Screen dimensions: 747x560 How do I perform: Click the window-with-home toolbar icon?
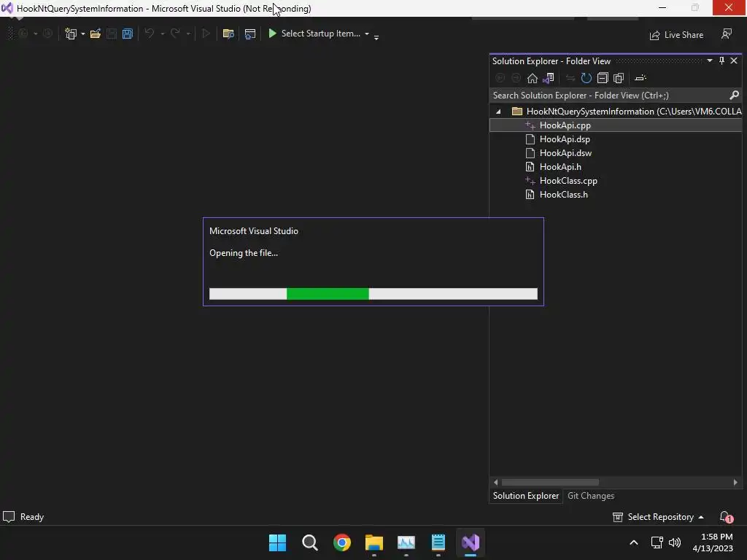(x=249, y=34)
